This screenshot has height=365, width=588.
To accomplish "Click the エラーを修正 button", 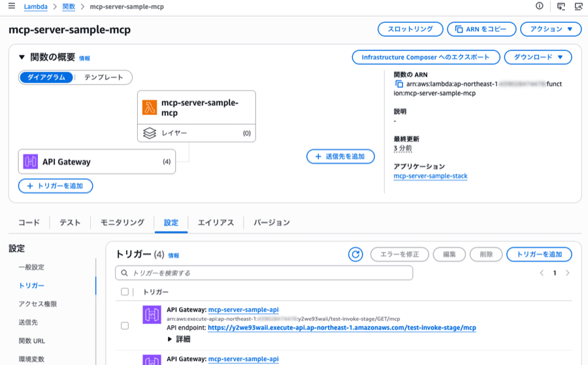I will tap(400, 254).
